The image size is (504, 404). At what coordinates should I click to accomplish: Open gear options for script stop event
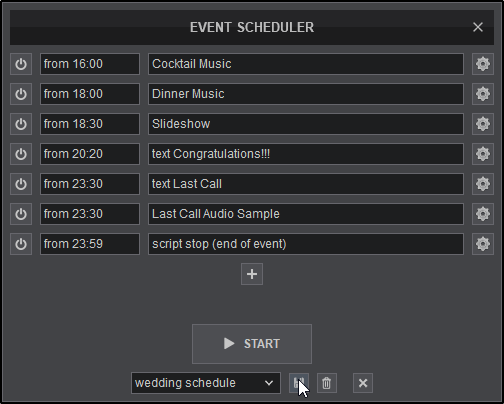(x=483, y=244)
